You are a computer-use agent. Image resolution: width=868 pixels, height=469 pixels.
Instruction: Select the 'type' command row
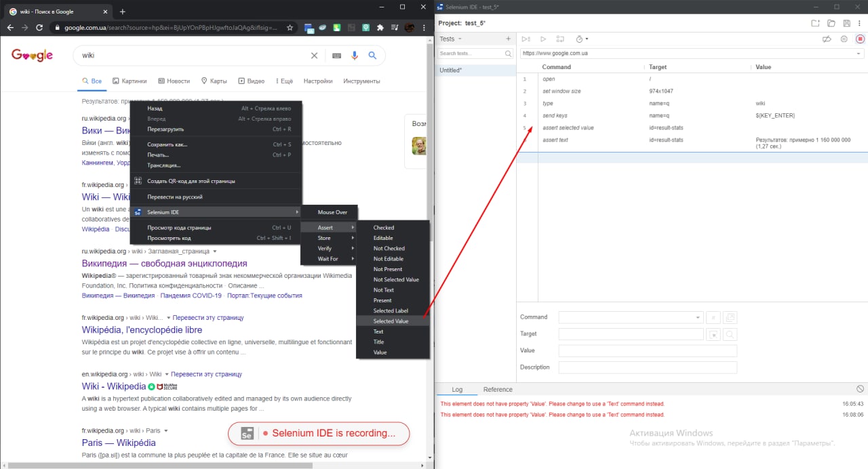click(692, 104)
